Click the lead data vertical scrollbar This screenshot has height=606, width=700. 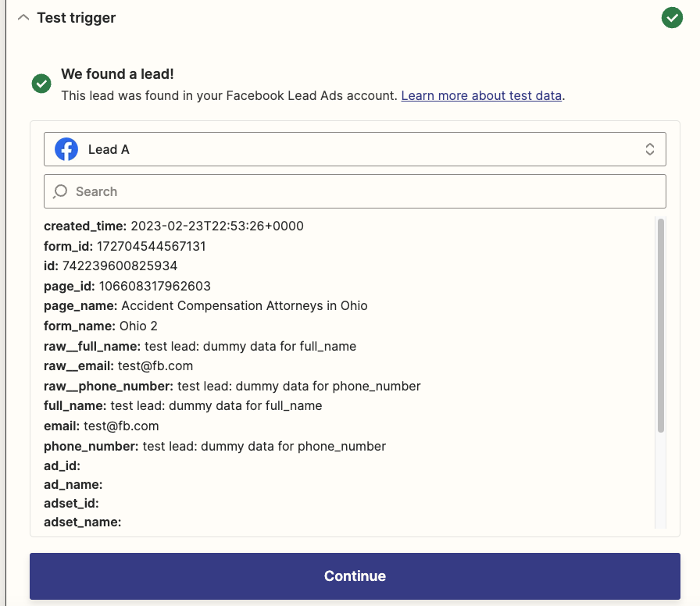[661, 326]
